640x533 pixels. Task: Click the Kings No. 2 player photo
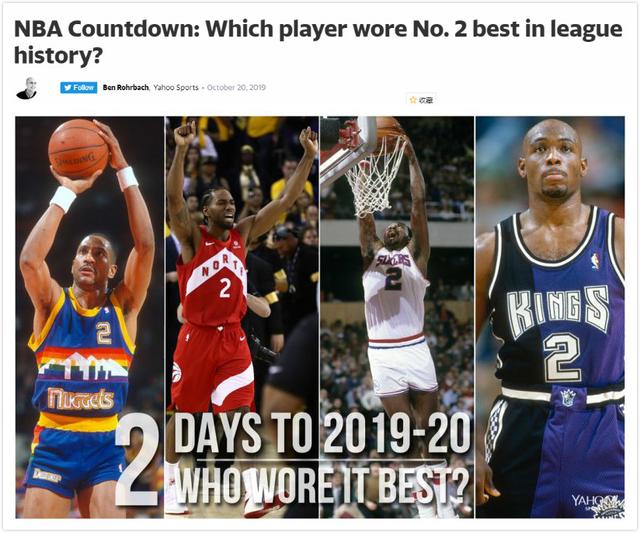point(550,317)
